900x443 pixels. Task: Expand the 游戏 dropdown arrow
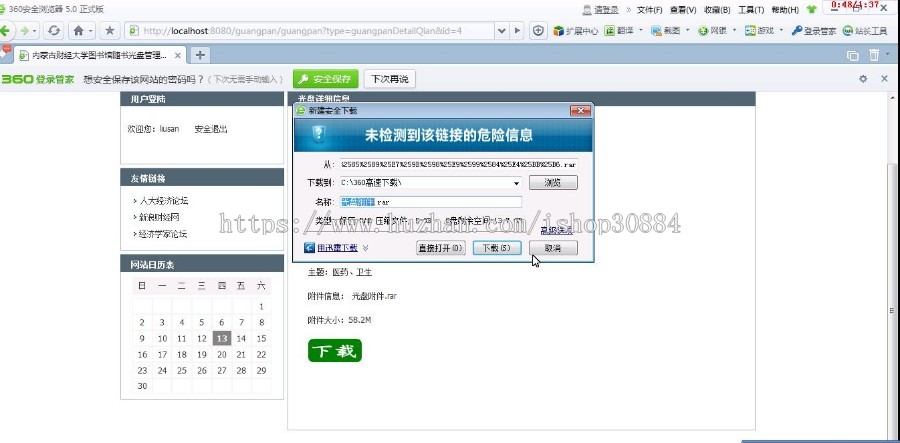(x=781, y=30)
